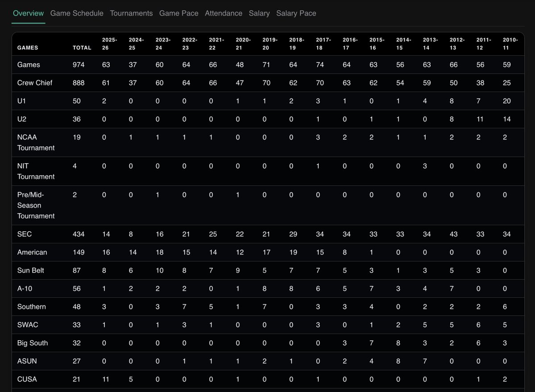Click the CUSA 2025-26 value 11

click(x=106, y=379)
